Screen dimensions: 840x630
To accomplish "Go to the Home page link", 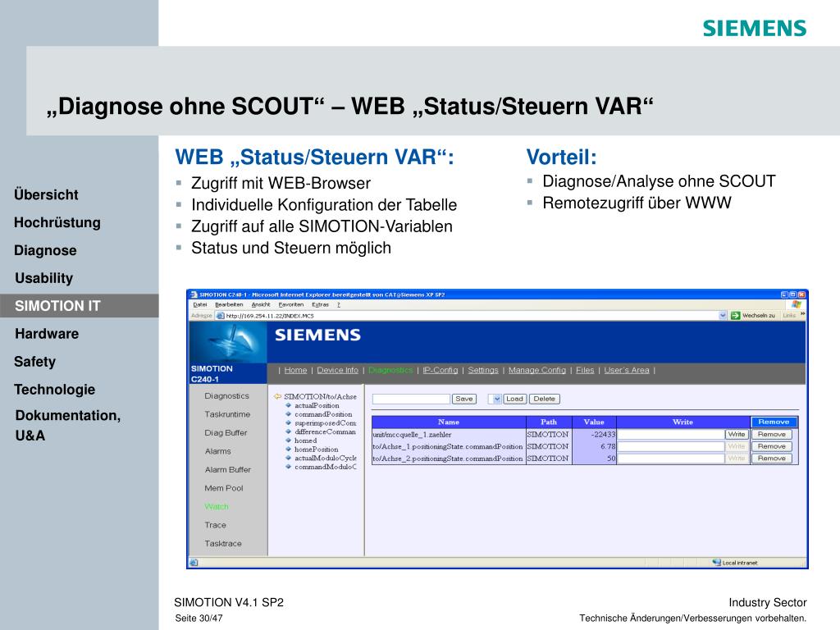I will (x=295, y=370).
